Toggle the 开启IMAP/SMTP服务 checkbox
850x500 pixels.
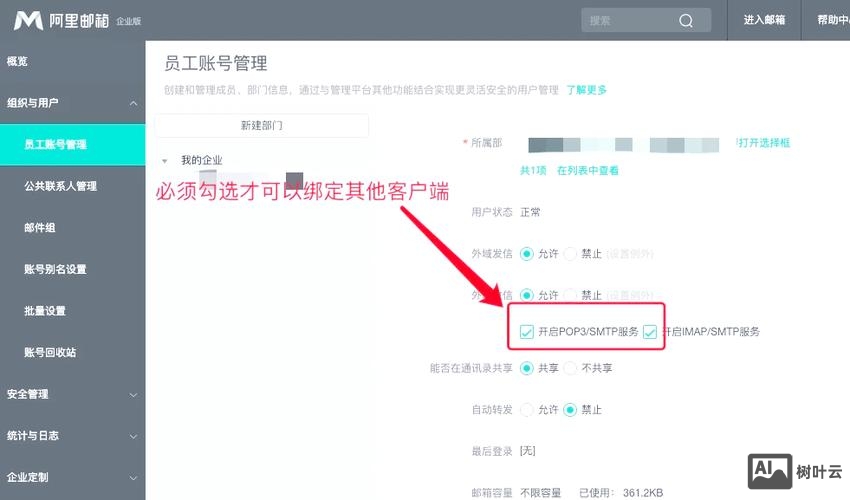coord(650,331)
